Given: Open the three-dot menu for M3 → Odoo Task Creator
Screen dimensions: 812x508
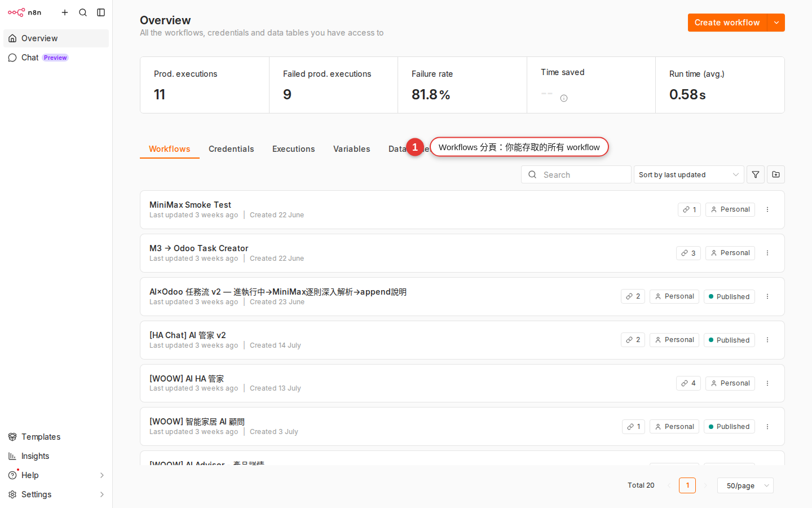Looking at the screenshot, I should [x=767, y=253].
